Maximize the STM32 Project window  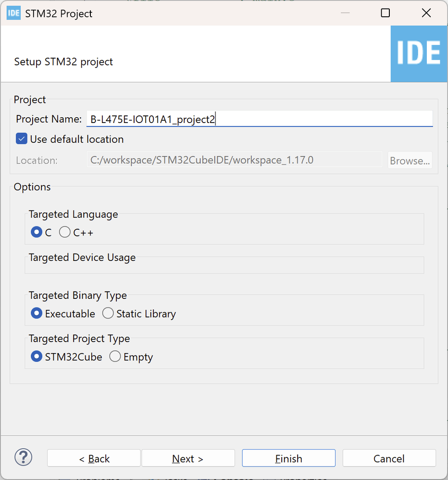click(x=385, y=13)
